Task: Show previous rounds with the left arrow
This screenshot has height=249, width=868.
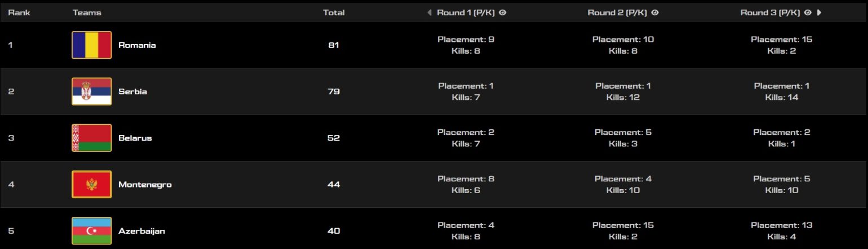Action: pos(429,12)
